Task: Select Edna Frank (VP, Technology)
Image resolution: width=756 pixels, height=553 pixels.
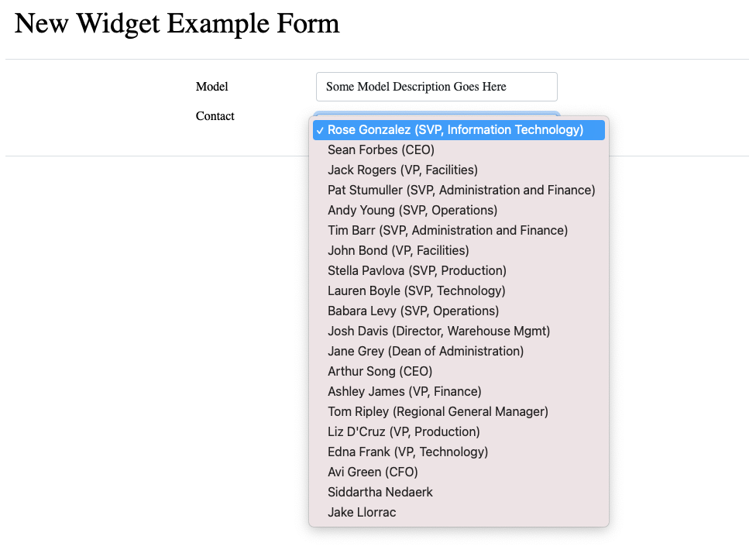Action: point(408,452)
